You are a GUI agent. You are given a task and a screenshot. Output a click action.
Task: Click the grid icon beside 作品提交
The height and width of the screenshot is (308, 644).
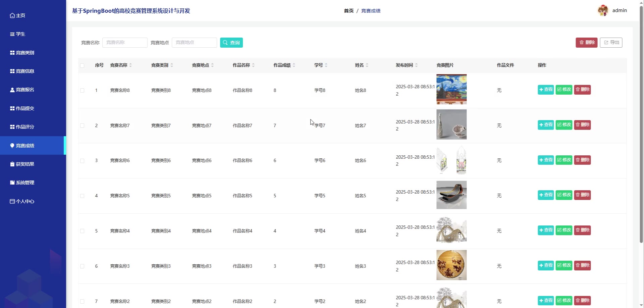tap(12, 108)
